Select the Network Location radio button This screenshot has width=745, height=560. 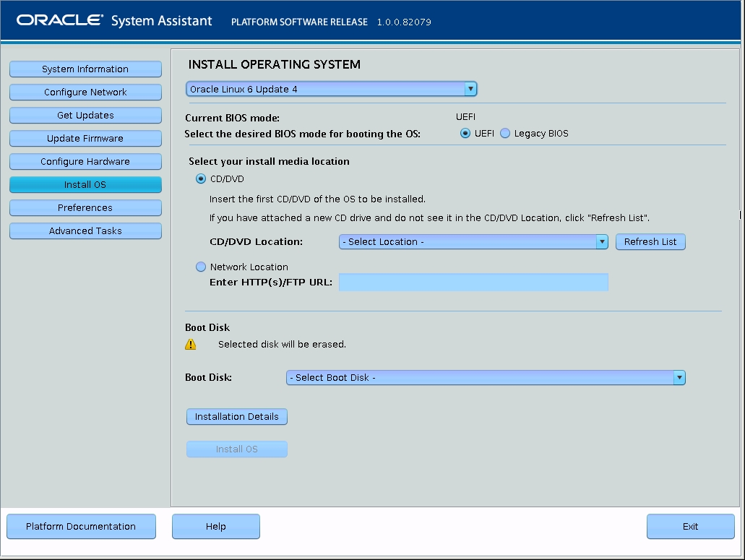(x=201, y=267)
